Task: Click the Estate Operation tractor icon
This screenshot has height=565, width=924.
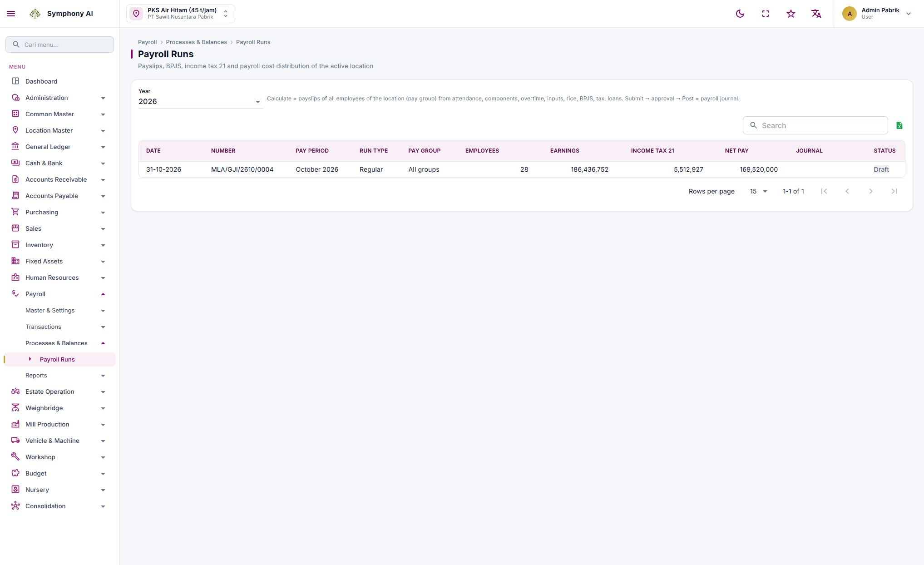Action: coord(15,392)
